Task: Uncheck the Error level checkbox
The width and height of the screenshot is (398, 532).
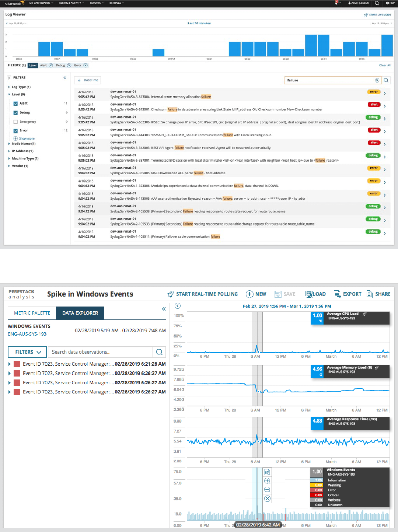Action: [x=15, y=131]
